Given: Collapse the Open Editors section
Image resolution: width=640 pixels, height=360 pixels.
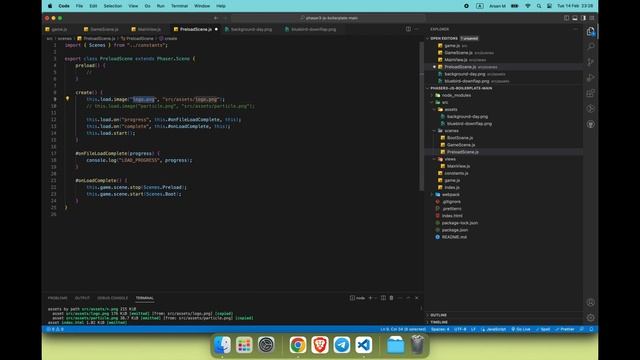Looking at the screenshot, I should pyautogui.click(x=444, y=38).
